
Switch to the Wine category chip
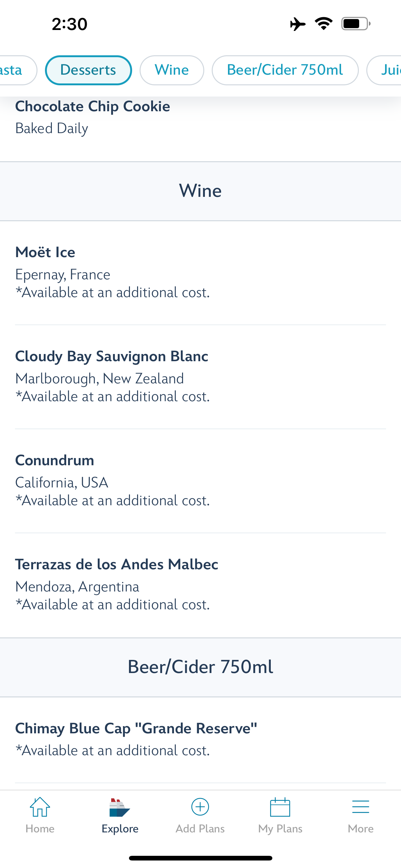pos(172,70)
